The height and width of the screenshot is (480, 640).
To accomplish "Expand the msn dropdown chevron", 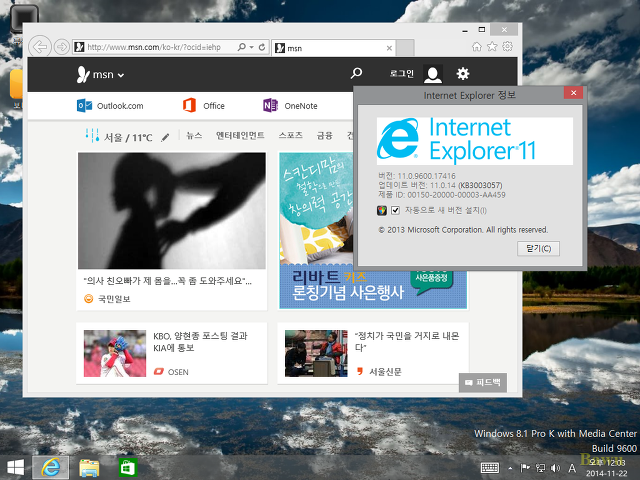I will [121, 75].
